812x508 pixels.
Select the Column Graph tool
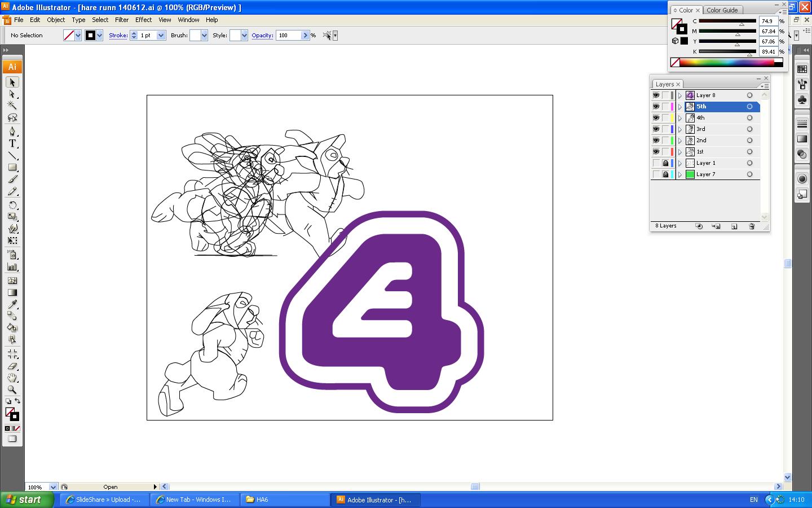(12, 267)
